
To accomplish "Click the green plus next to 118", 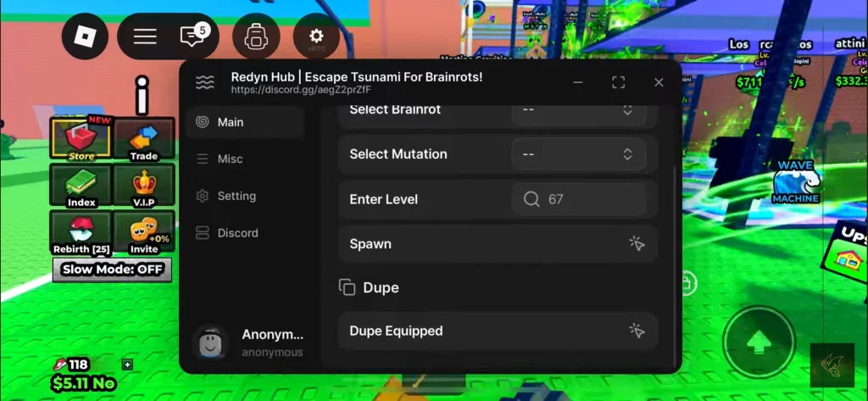I will (127, 365).
